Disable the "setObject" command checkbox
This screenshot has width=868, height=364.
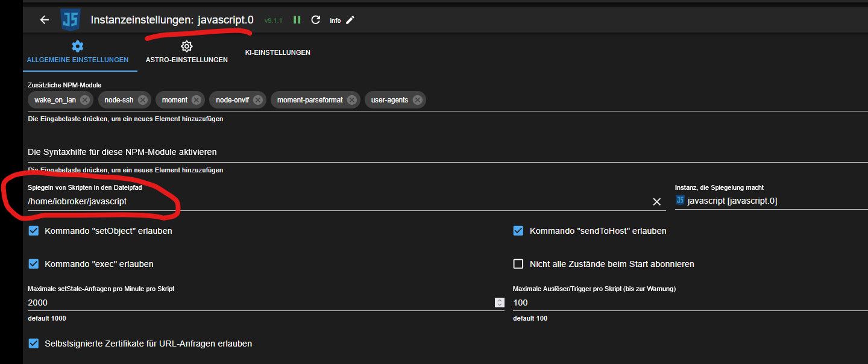[x=34, y=231]
